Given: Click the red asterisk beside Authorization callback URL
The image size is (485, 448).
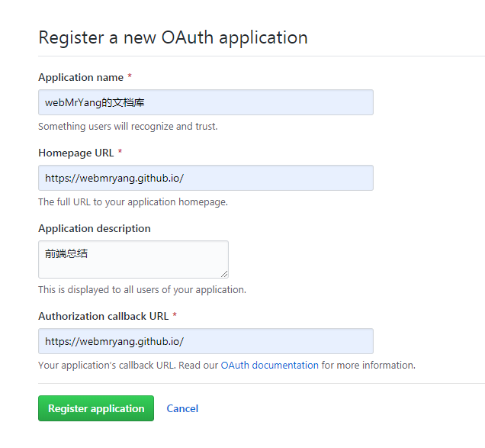Looking at the screenshot, I should [175, 316].
